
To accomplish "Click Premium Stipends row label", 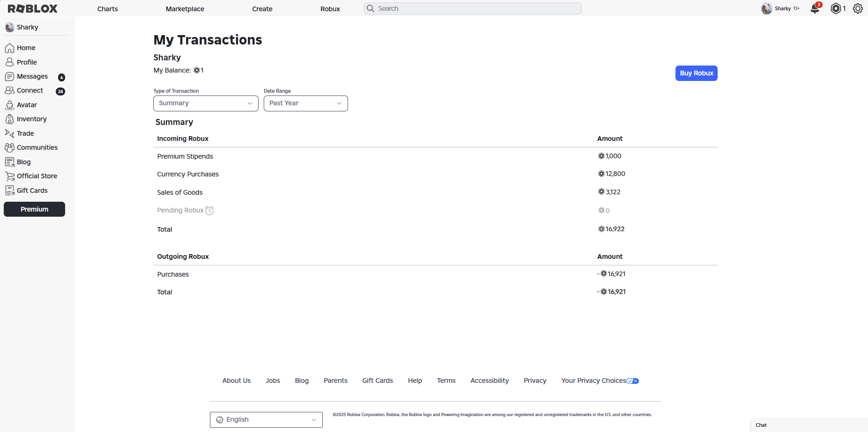I will [185, 156].
